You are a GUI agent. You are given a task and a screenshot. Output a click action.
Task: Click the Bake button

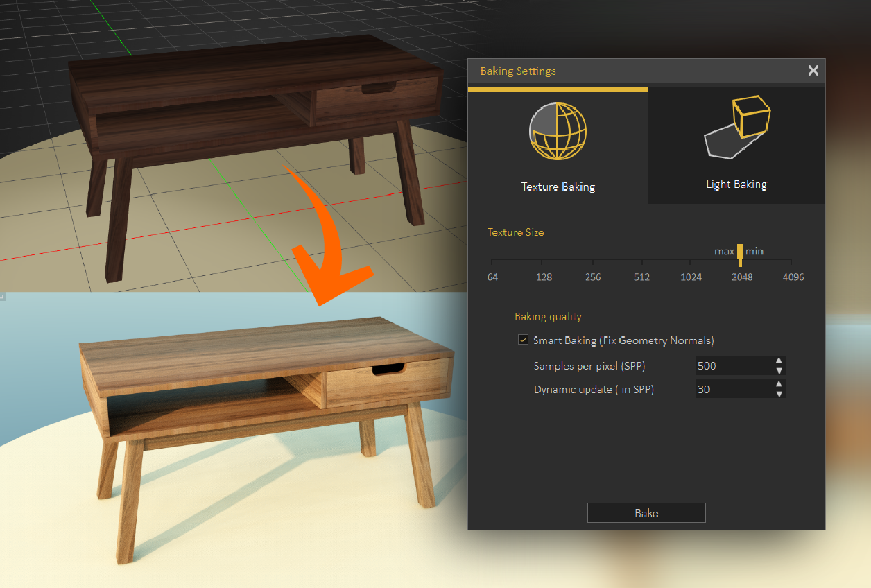point(646,512)
